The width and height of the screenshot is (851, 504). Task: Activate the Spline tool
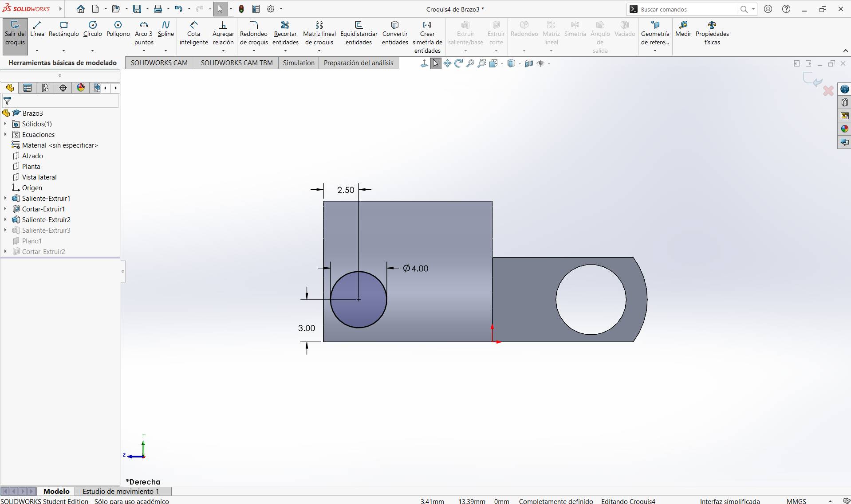(x=165, y=29)
